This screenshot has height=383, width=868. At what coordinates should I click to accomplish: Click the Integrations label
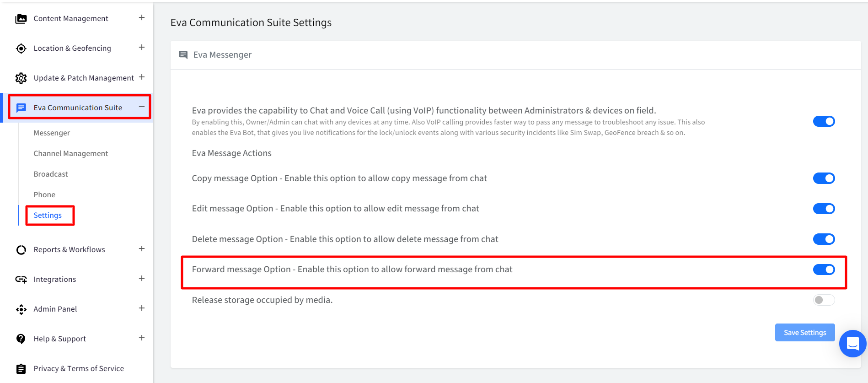tap(55, 280)
